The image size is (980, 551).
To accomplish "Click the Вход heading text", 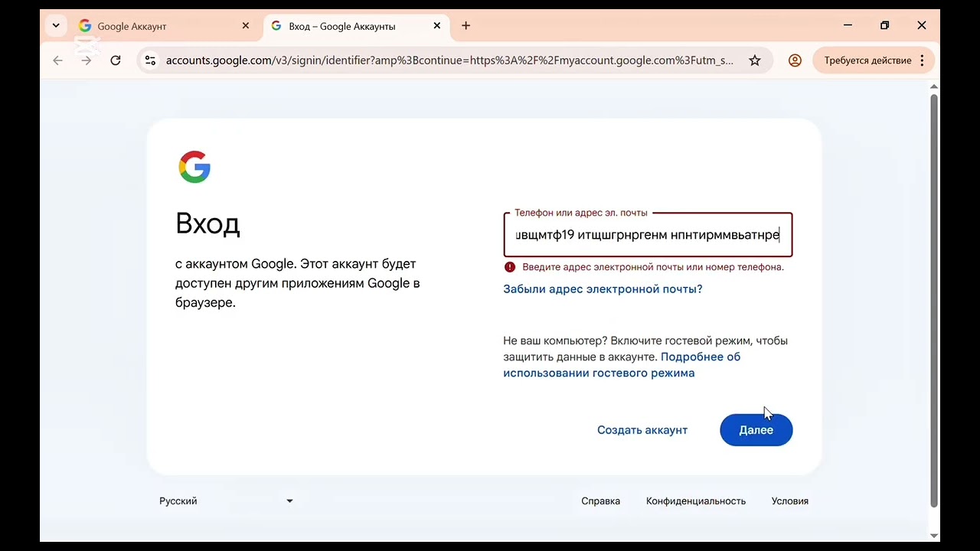I will click(207, 223).
